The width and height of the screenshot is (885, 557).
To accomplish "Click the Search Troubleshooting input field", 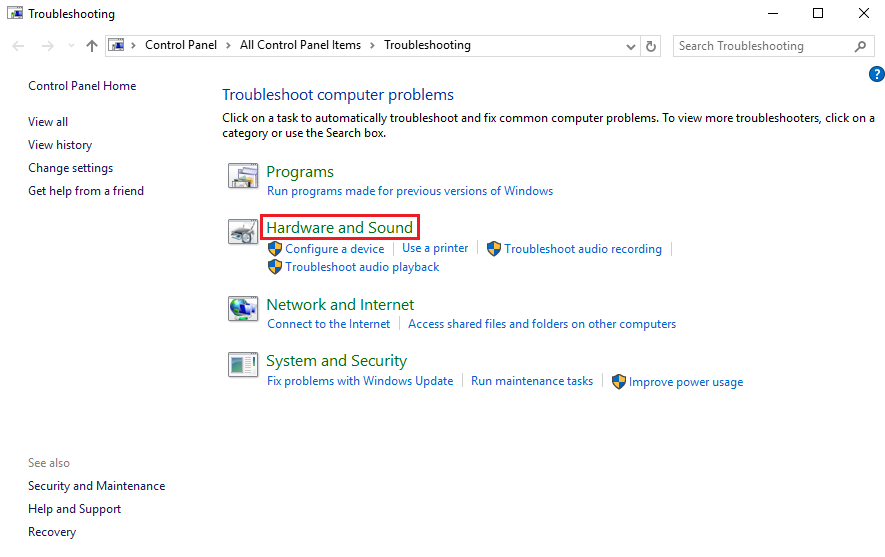I will pyautogui.click(x=762, y=46).
